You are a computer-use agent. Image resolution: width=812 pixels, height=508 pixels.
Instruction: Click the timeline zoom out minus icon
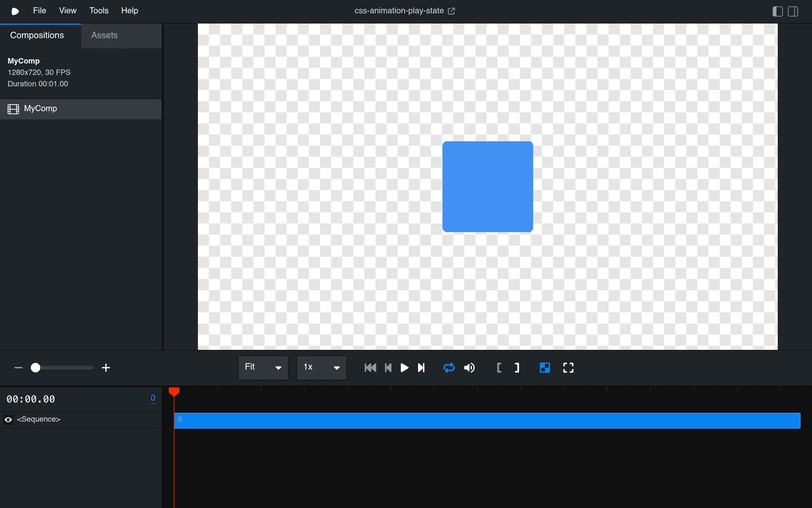coord(18,368)
